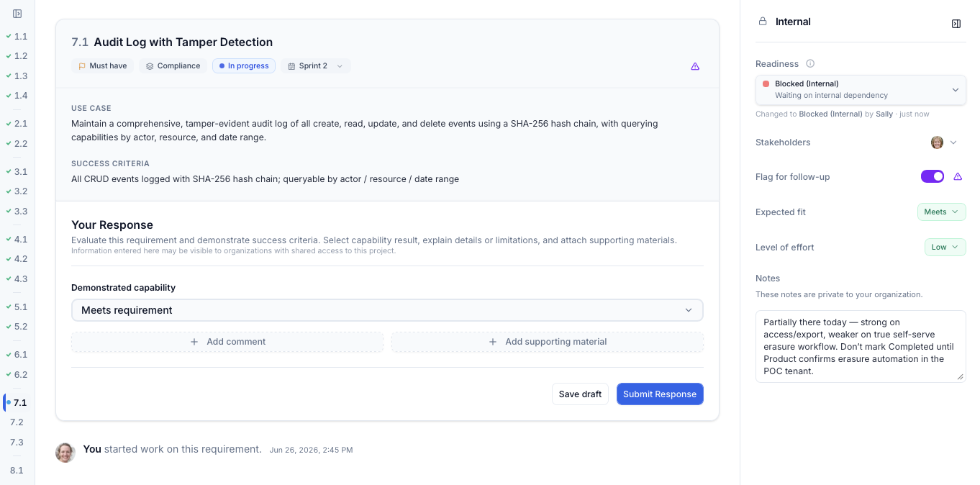Go to requirement 1.2 in sidebar
980x485 pixels.
17,56
